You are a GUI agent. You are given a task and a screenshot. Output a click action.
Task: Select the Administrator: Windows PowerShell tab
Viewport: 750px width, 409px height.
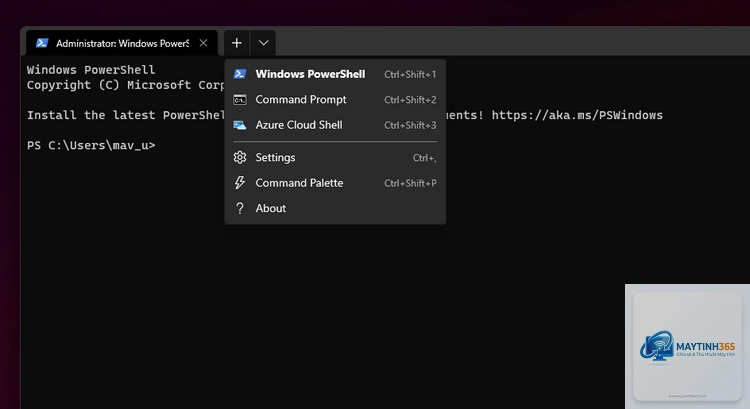(x=122, y=43)
